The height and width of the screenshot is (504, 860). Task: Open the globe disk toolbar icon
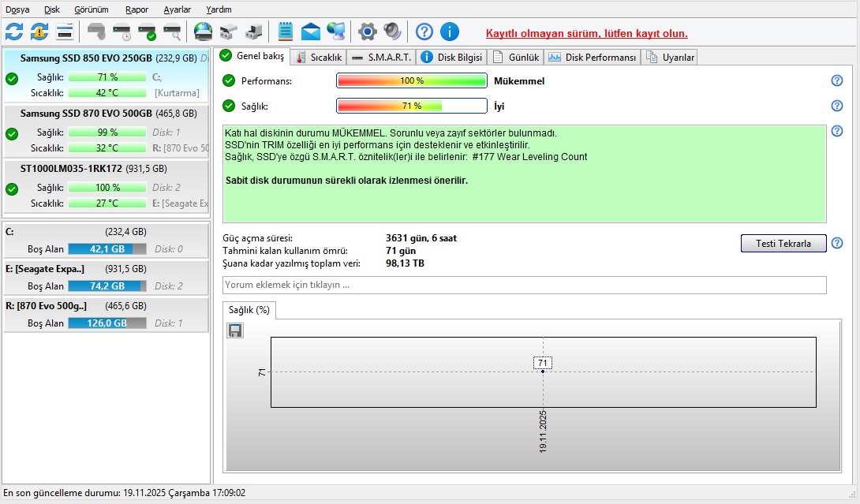pyautogui.click(x=203, y=32)
